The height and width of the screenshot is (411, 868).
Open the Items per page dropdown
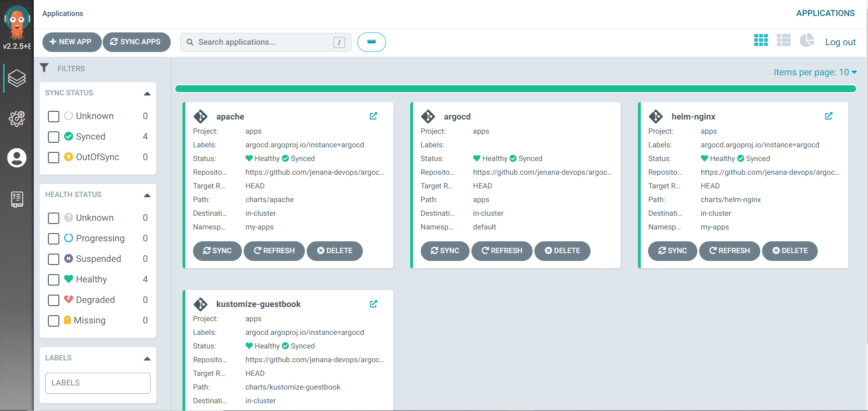(x=815, y=72)
